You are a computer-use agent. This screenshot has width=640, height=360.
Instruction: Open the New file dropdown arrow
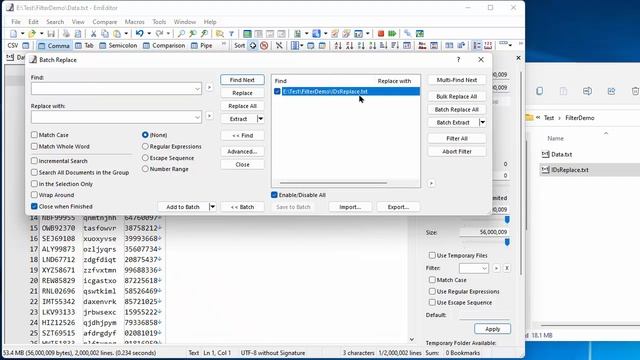click(22, 33)
